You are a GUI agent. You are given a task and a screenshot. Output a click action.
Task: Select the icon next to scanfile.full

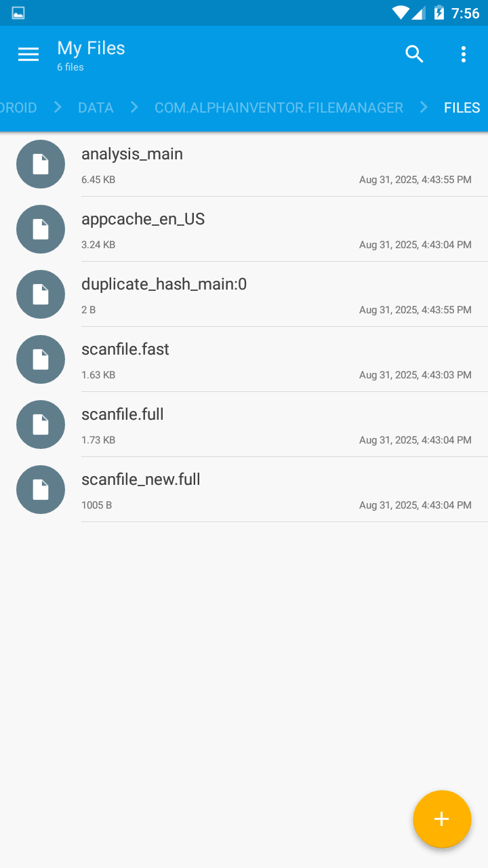41,425
